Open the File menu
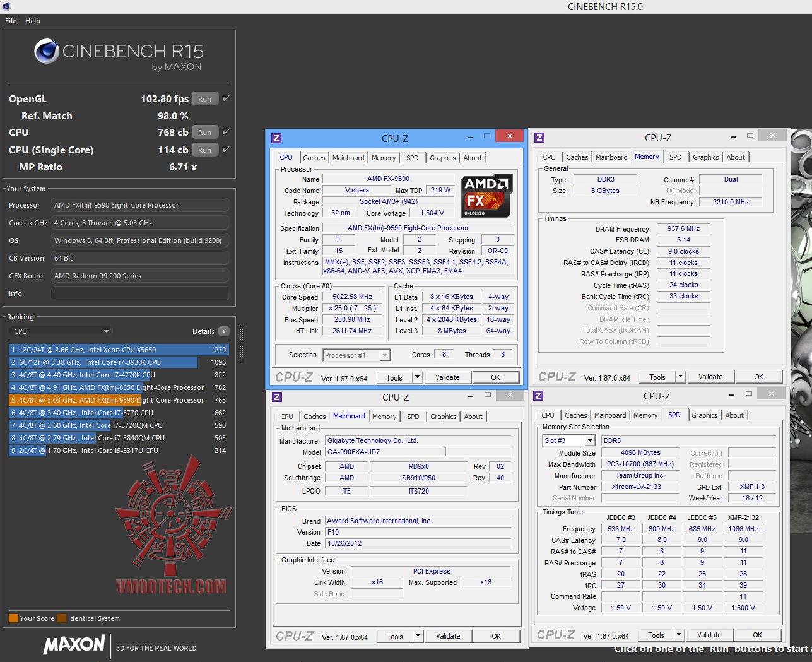 tap(11, 21)
